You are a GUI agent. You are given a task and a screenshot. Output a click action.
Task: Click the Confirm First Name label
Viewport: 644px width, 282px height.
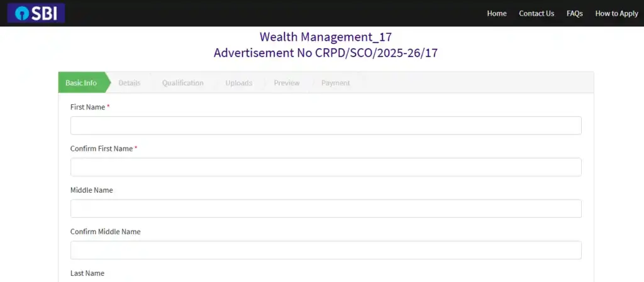pyautogui.click(x=101, y=149)
